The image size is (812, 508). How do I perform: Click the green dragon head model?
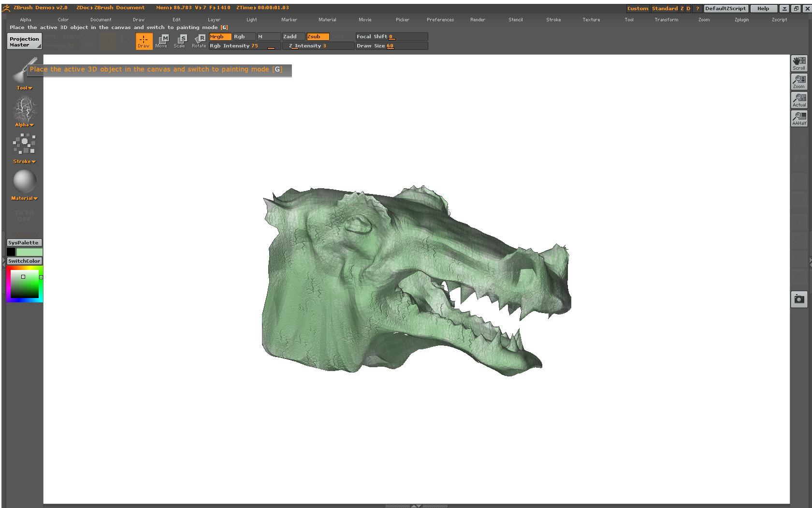[416, 281]
